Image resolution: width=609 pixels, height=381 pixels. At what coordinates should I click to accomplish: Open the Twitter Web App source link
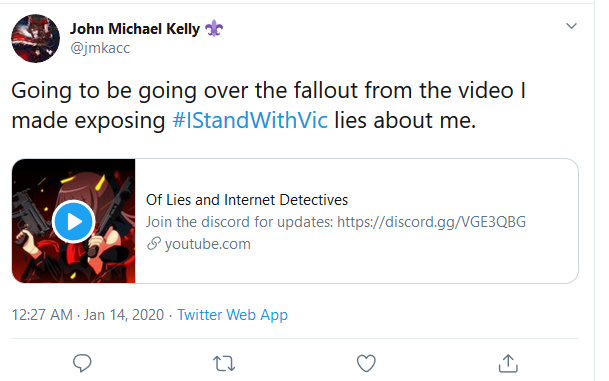tap(232, 315)
